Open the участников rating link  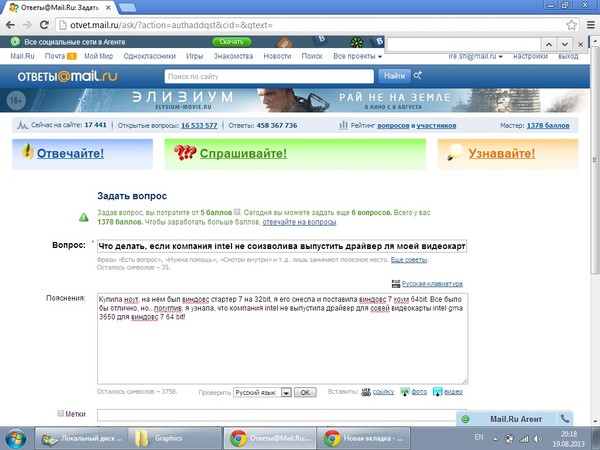tap(436, 126)
